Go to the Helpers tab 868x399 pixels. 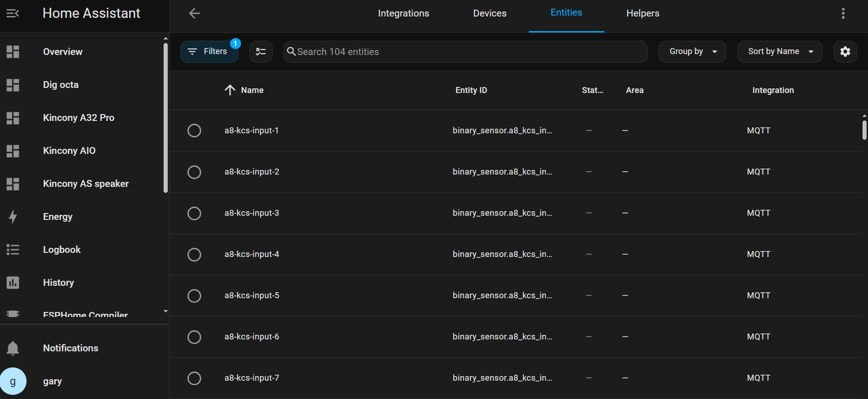point(643,13)
